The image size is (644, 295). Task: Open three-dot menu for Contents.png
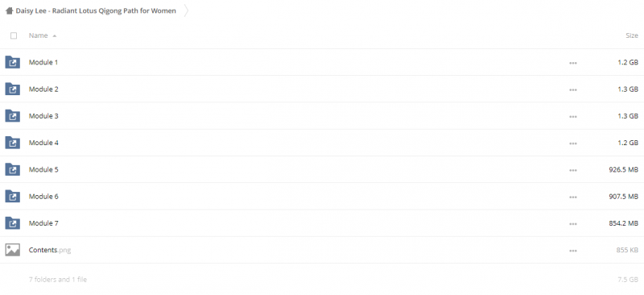pos(573,251)
